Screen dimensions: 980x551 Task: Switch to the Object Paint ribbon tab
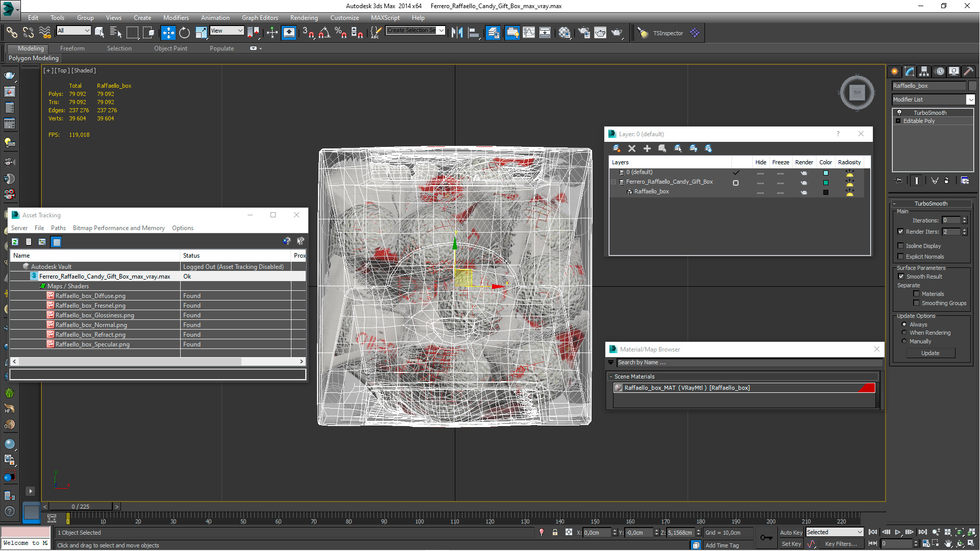coord(170,48)
